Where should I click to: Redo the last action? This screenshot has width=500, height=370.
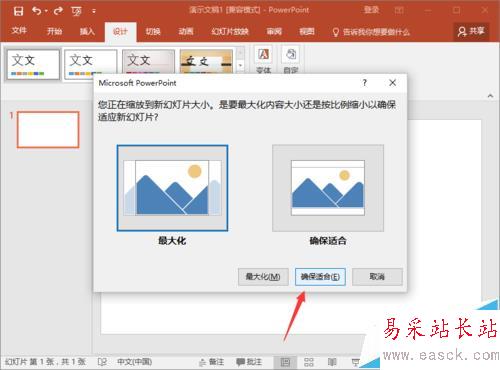point(58,11)
